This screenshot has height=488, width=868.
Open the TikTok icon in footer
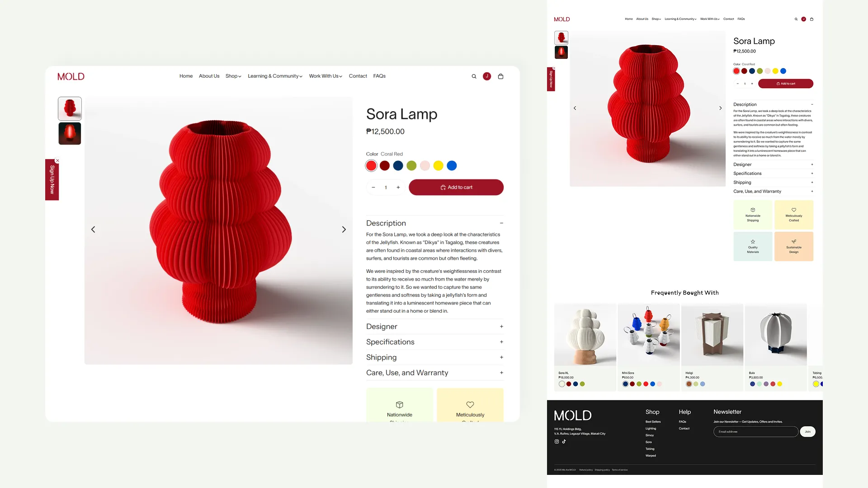(564, 441)
